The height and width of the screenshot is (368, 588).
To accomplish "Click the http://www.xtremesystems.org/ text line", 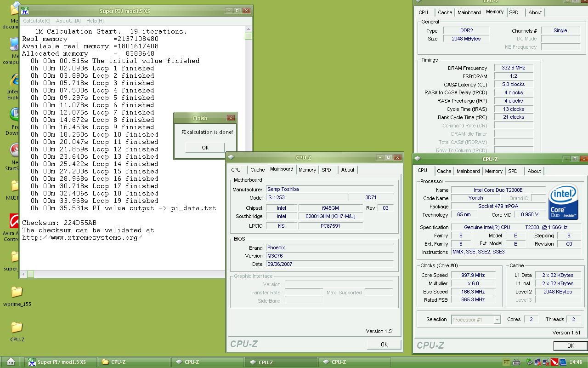I will tap(82, 238).
